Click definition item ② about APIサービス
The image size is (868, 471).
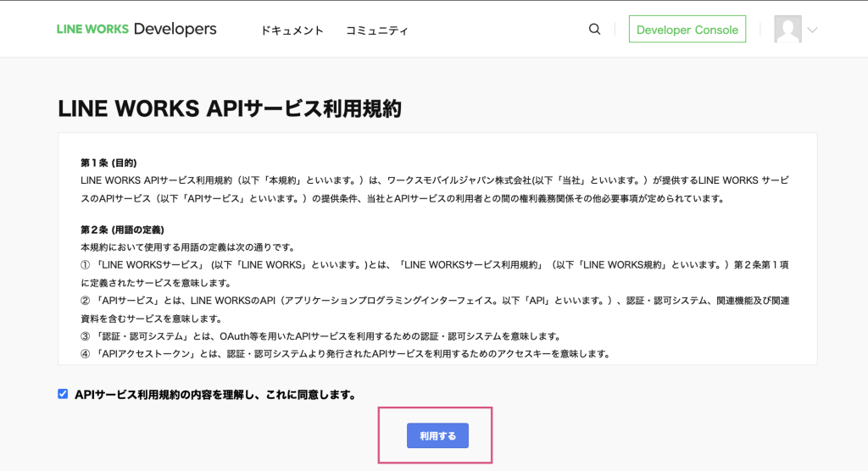click(x=437, y=301)
